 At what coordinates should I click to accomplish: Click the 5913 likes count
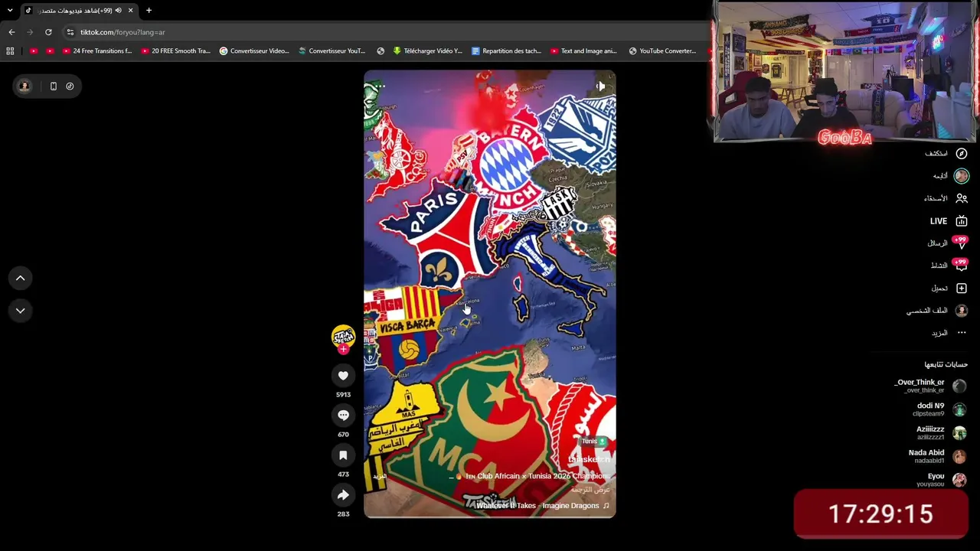point(343,395)
